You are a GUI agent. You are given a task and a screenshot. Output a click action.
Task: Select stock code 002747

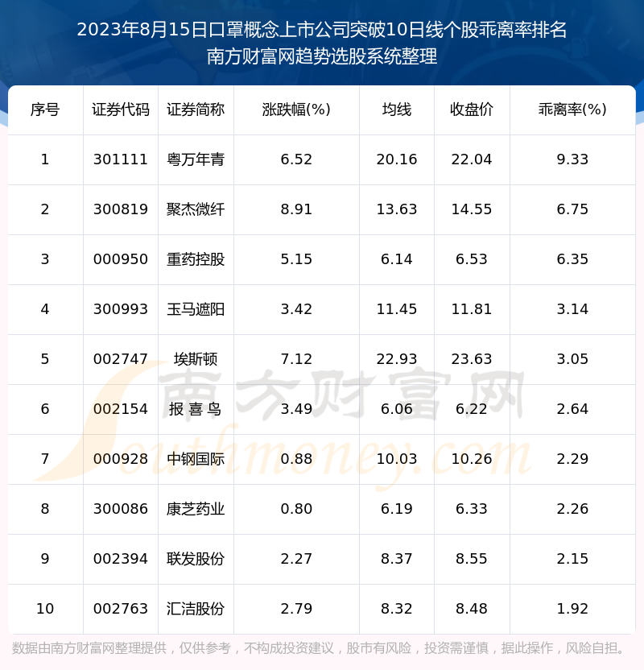pyautogui.click(x=121, y=359)
